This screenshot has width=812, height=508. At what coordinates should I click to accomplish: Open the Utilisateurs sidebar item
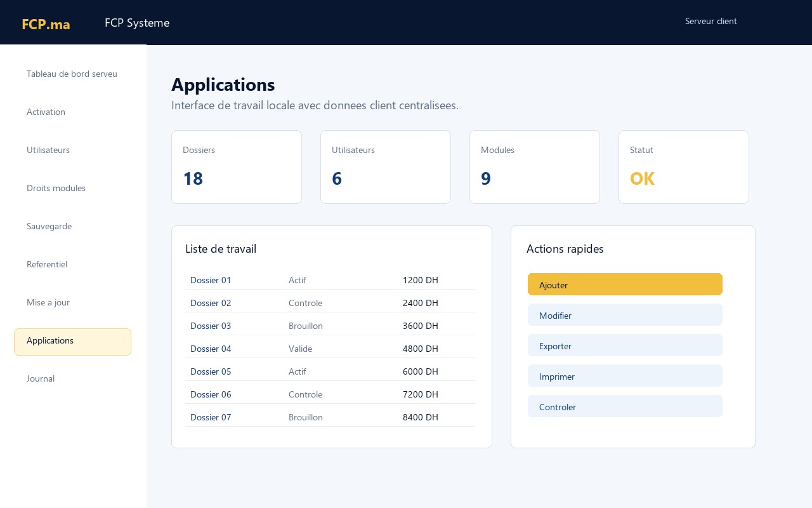72,150
